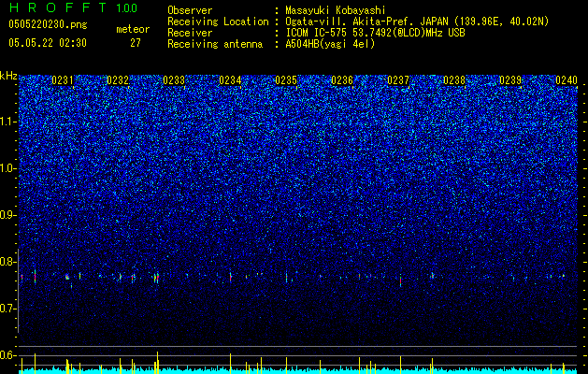Click the 0234 time marker

point(230,80)
